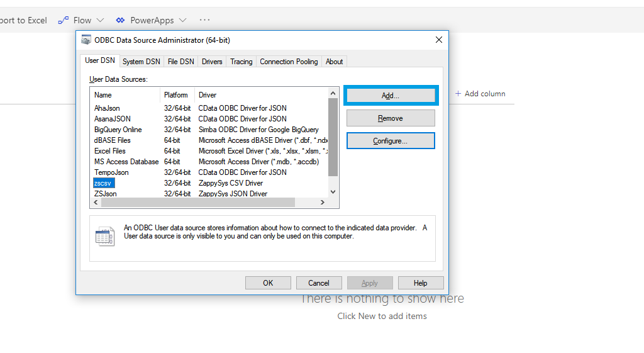Remove the selected data source
644x353 pixels.
click(390, 118)
